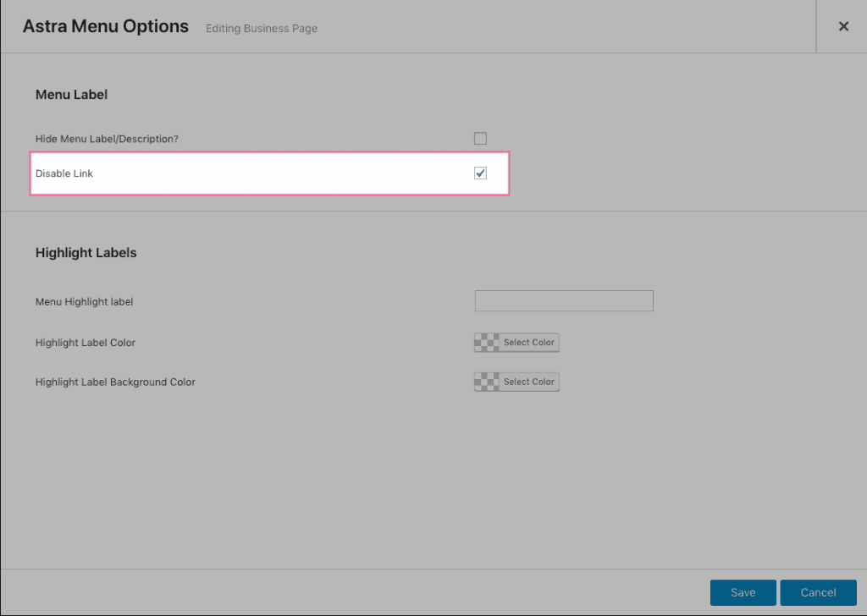Tick the Hide Menu Label/Description checkbox
The width and height of the screenshot is (867, 616).
pos(480,138)
